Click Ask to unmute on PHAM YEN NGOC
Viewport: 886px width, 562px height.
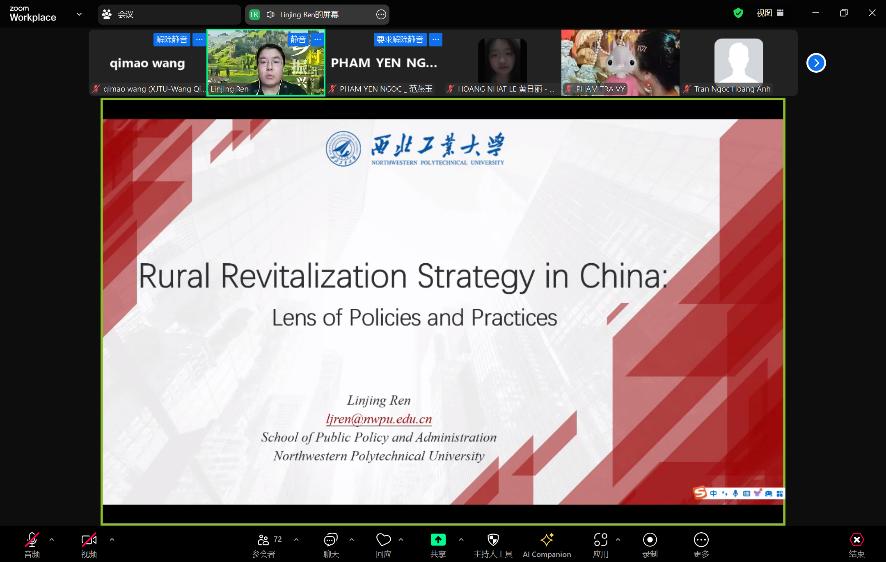400,40
